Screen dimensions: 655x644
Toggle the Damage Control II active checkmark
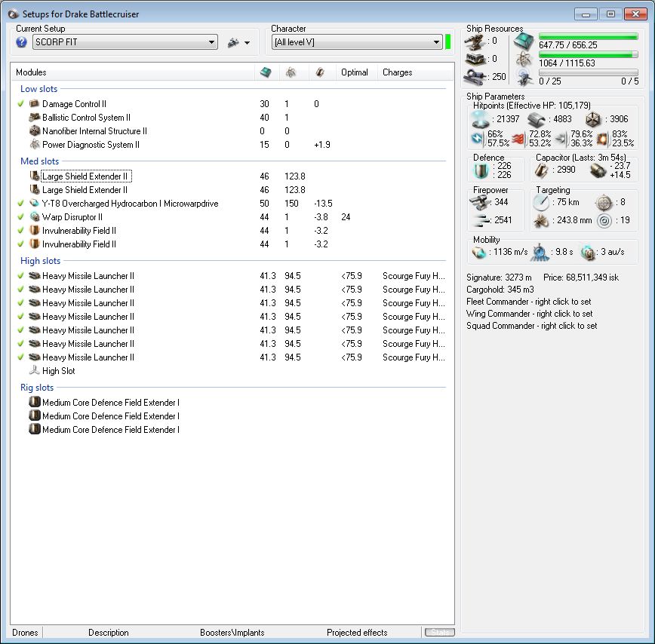coord(20,104)
